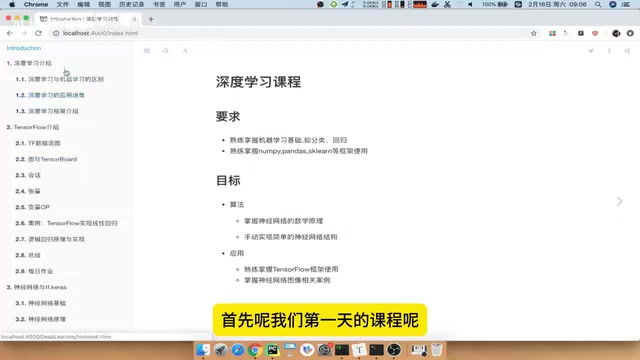Click the colorful grid extension icon
The height and width of the screenshot is (360, 640).
[x=552, y=33]
